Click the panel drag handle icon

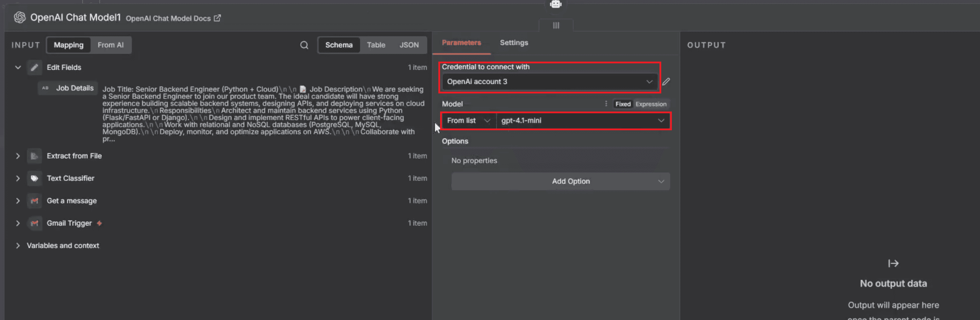[556, 25]
